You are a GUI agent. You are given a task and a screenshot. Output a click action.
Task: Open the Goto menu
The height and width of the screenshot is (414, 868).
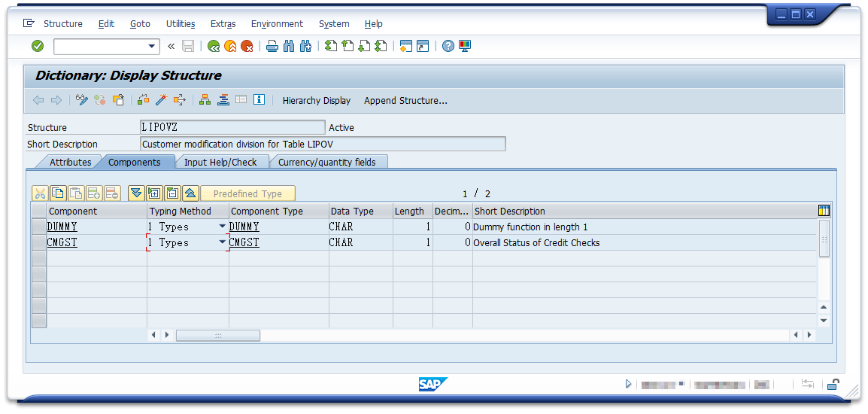(x=140, y=24)
